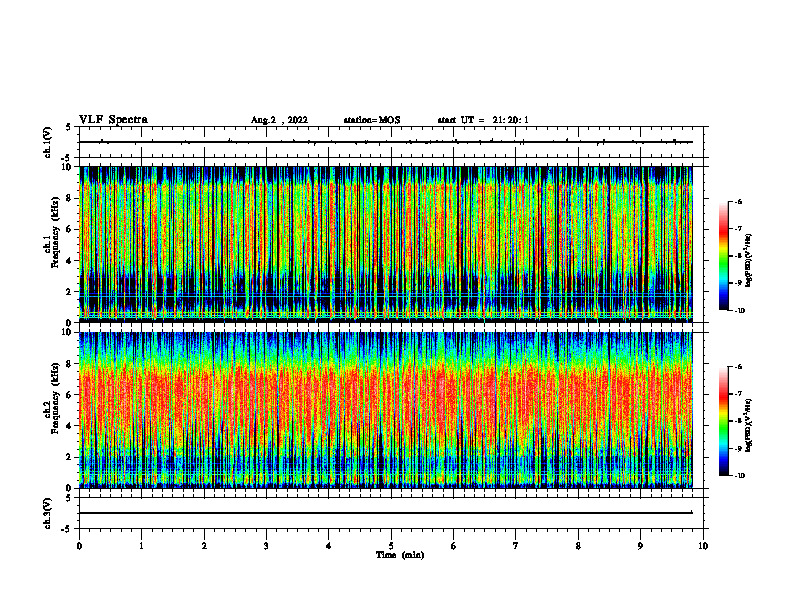Click the ch.3(V) waveform trace
The height and width of the screenshot is (612, 792).
(386, 513)
